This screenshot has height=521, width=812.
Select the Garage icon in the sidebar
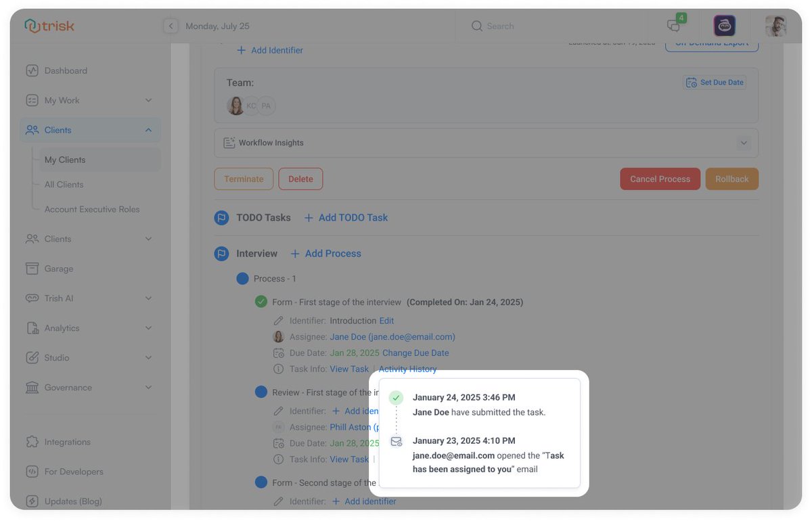(x=31, y=268)
